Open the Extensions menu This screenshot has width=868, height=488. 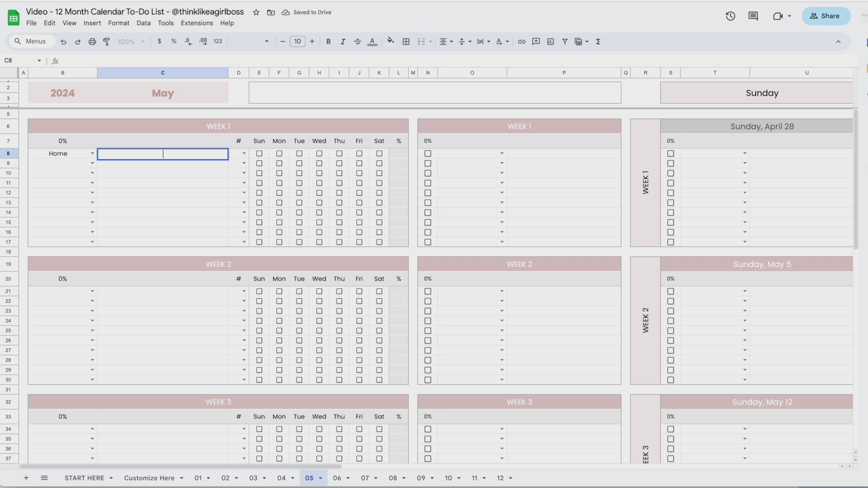[x=197, y=23]
